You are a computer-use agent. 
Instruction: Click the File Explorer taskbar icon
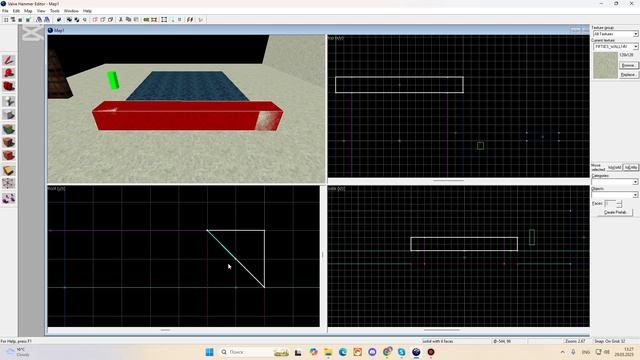[328, 352]
